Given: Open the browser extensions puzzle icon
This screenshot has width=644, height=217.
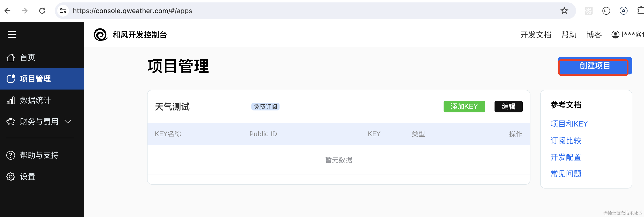Looking at the screenshot, I should (x=640, y=11).
